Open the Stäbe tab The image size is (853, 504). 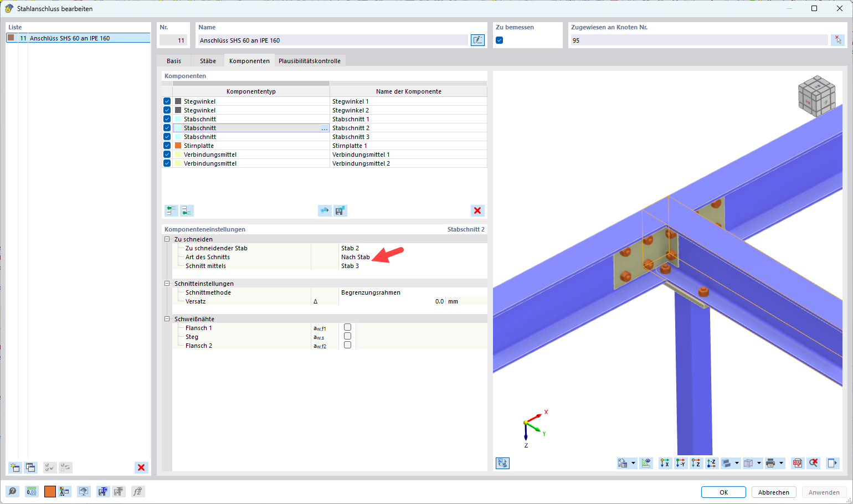[x=208, y=61]
